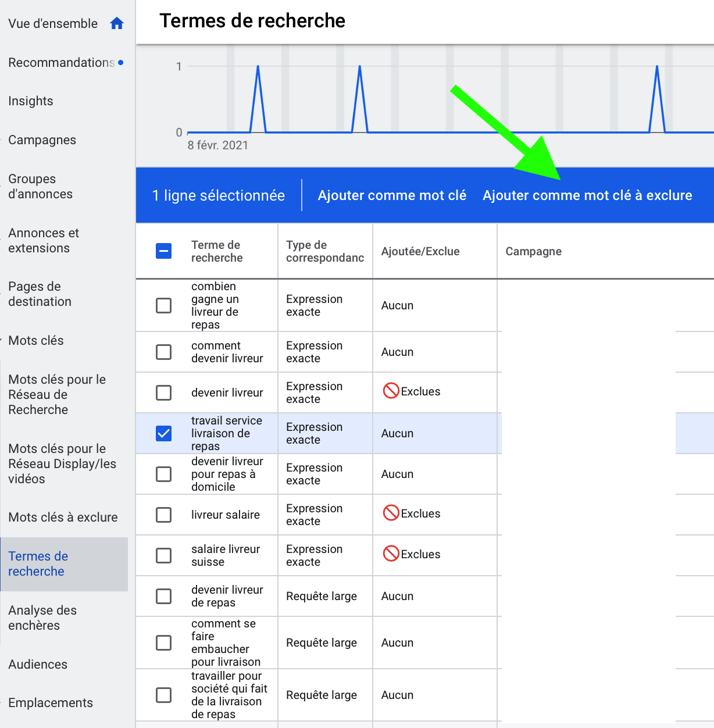Screen dimensions: 714x728
Task: Select the salaire livreur suisse checkbox
Action: pos(164,555)
